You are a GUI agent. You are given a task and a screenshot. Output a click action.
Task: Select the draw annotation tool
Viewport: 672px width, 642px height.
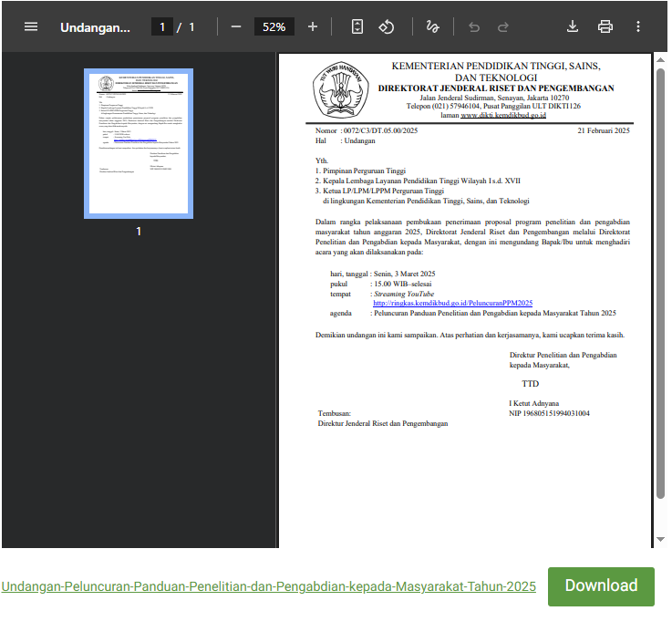[433, 26]
